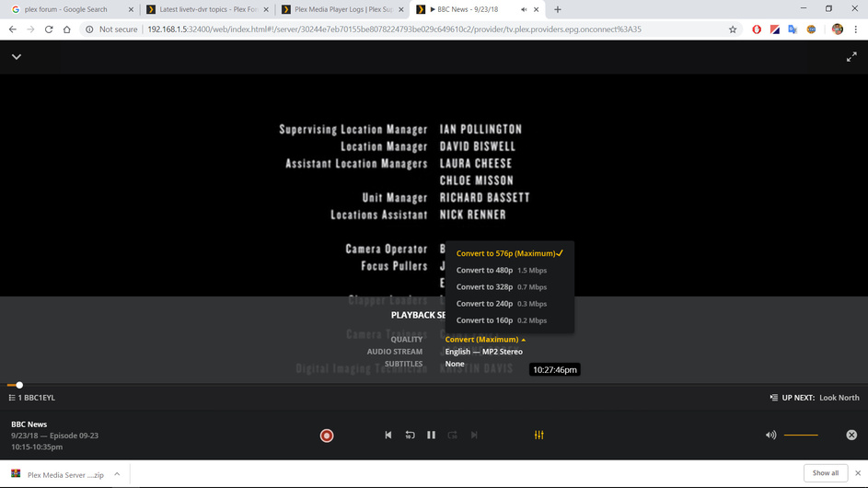
Task: Skip forward thirty seconds in playback
Action: pos(452,436)
